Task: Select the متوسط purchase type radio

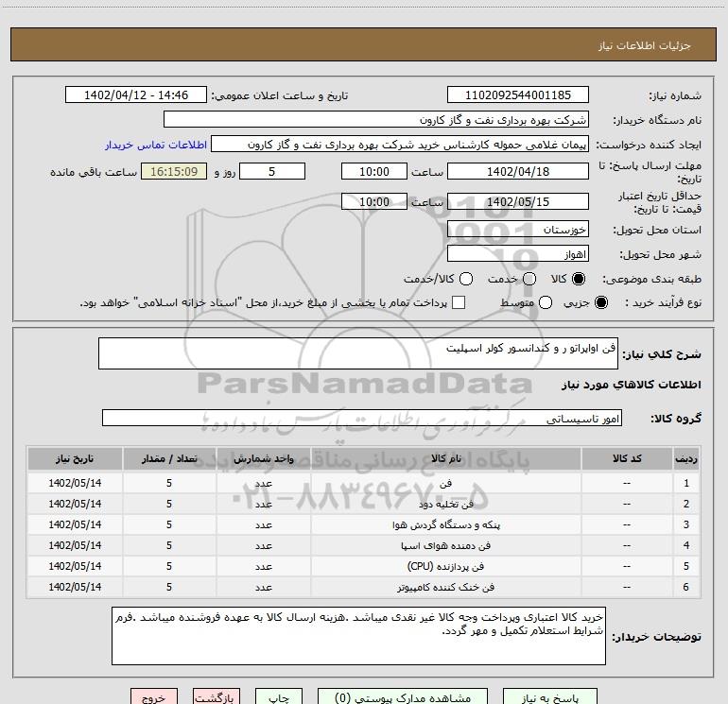Action: [546, 302]
